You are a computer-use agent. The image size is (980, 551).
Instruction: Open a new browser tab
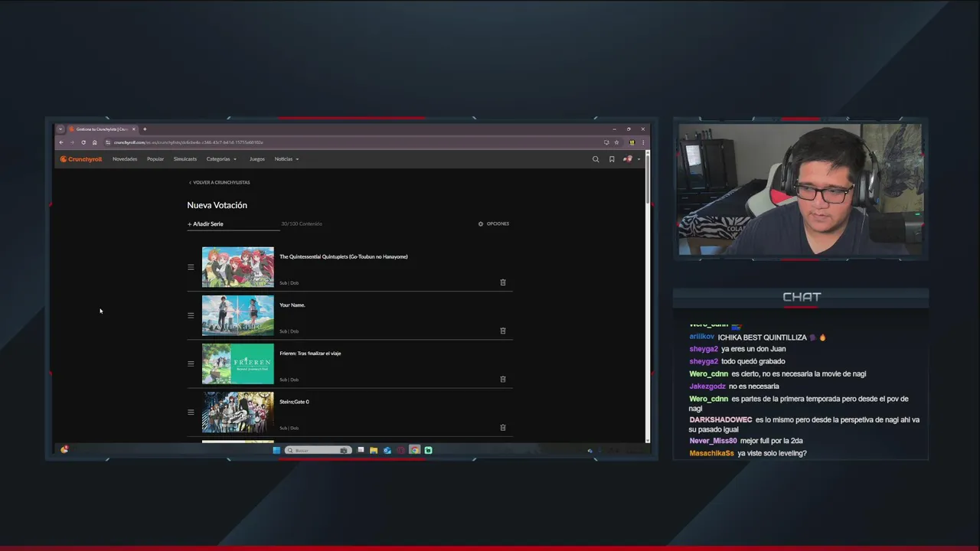click(145, 129)
